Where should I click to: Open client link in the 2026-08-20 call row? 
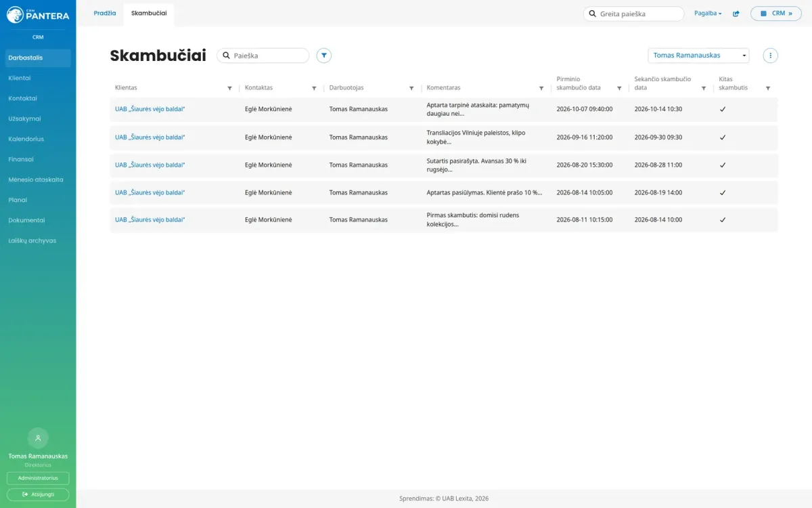click(150, 165)
